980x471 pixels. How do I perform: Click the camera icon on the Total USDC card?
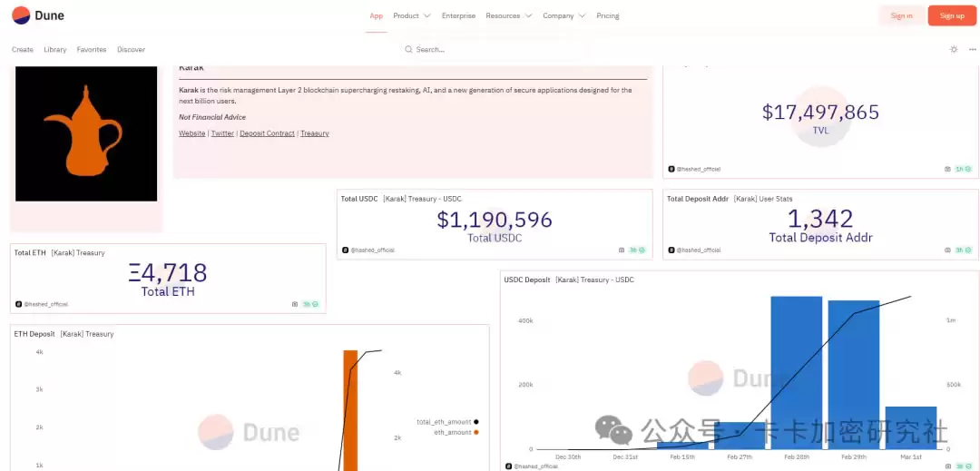point(622,250)
